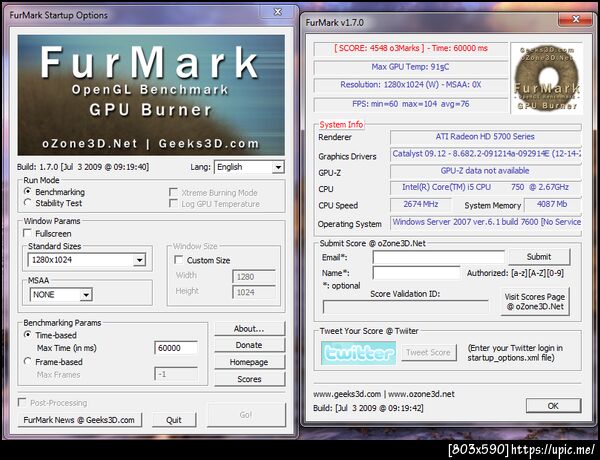Image resolution: width=600 pixels, height=460 pixels.
Task: Click the FPS min max avg line
Action: point(411,104)
